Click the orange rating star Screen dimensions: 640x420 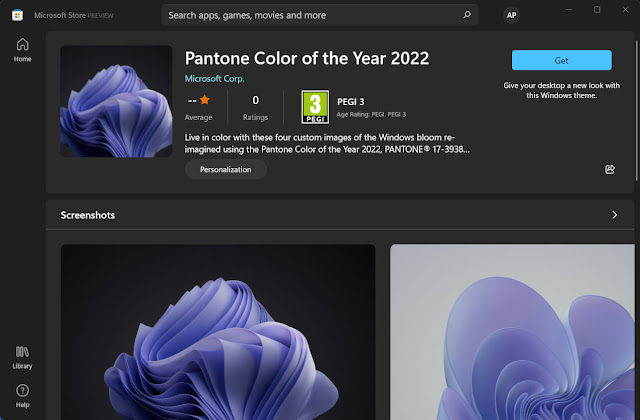point(205,100)
